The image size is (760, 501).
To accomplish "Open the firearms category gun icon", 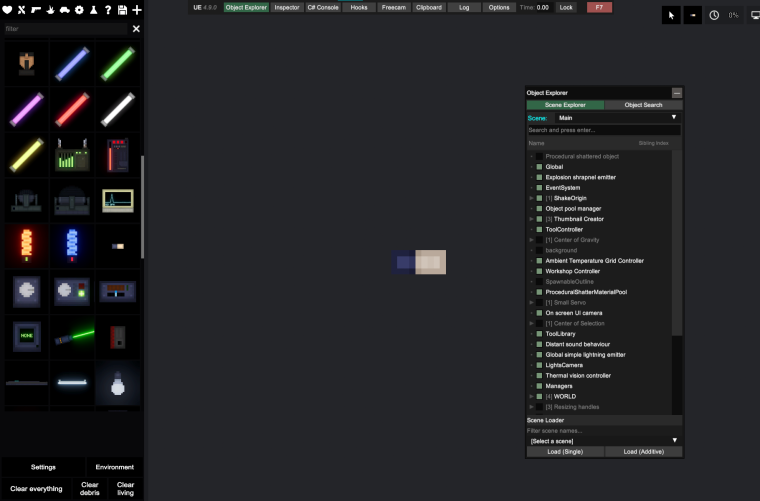I will click(x=36, y=10).
